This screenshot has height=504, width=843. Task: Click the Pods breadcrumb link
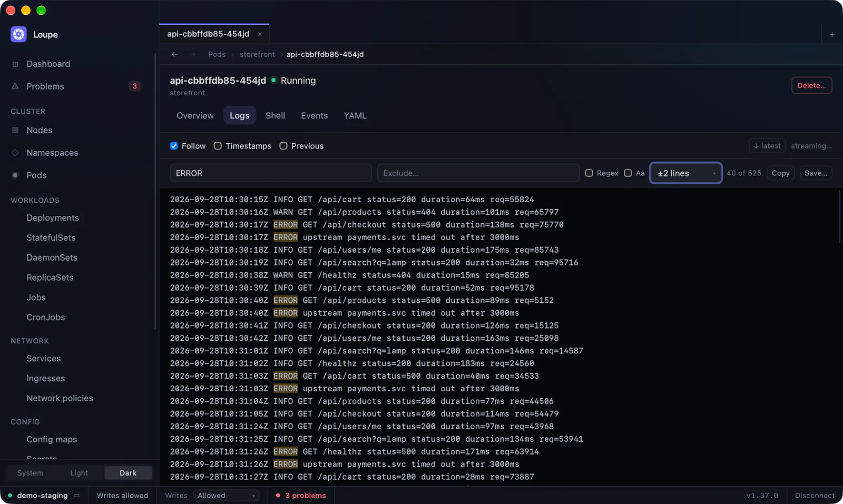click(x=217, y=54)
